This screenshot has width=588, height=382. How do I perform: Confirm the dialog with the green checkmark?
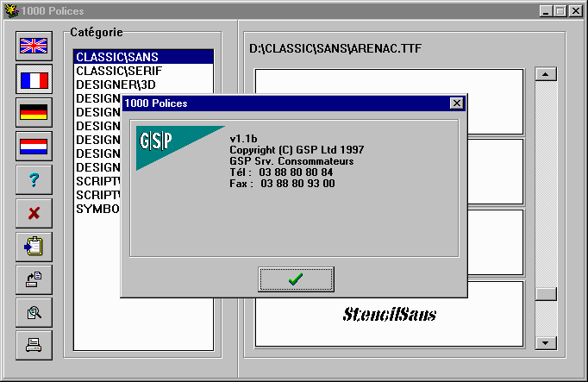[x=296, y=279]
